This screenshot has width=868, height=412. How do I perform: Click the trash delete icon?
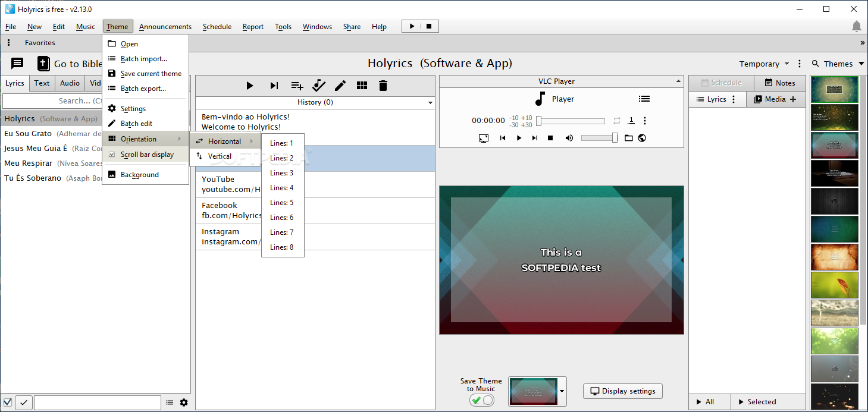383,86
